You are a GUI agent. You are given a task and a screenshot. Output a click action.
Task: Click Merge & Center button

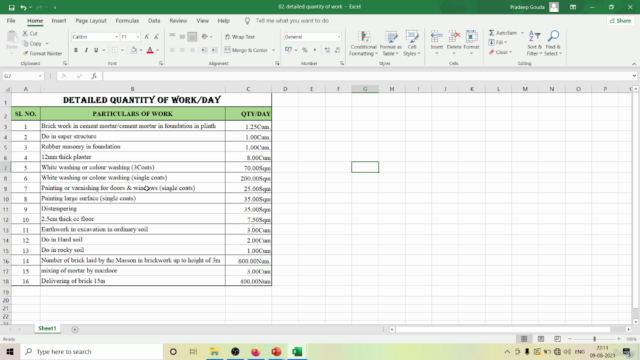click(x=246, y=50)
